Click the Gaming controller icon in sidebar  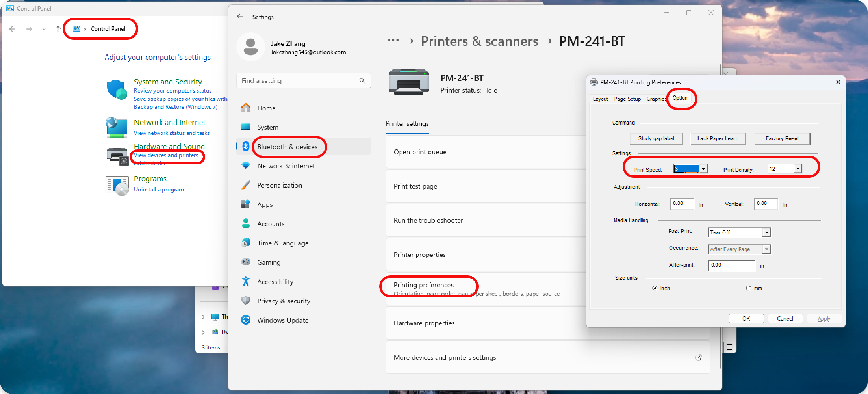pyautogui.click(x=246, y=262)
